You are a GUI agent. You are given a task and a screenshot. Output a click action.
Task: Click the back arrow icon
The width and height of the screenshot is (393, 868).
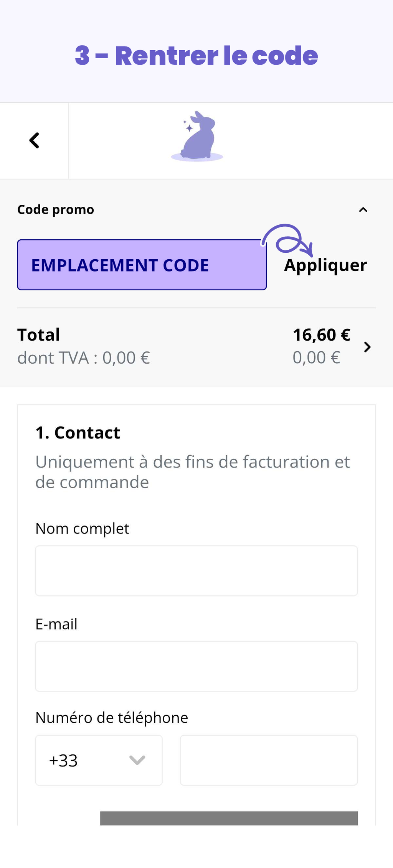pyautogui.click(x=35, y=140)
